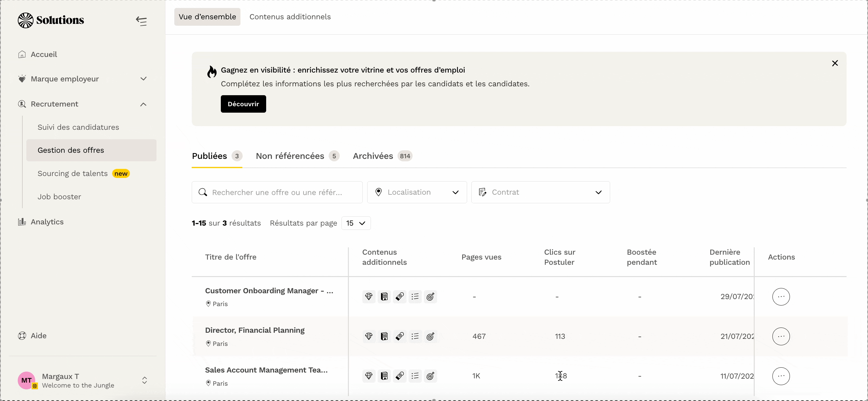Image resolution: width=868 pixels, height=401 pixels.
Task: Click the target icon in Sales Account Management row
Action: [430, 376]
